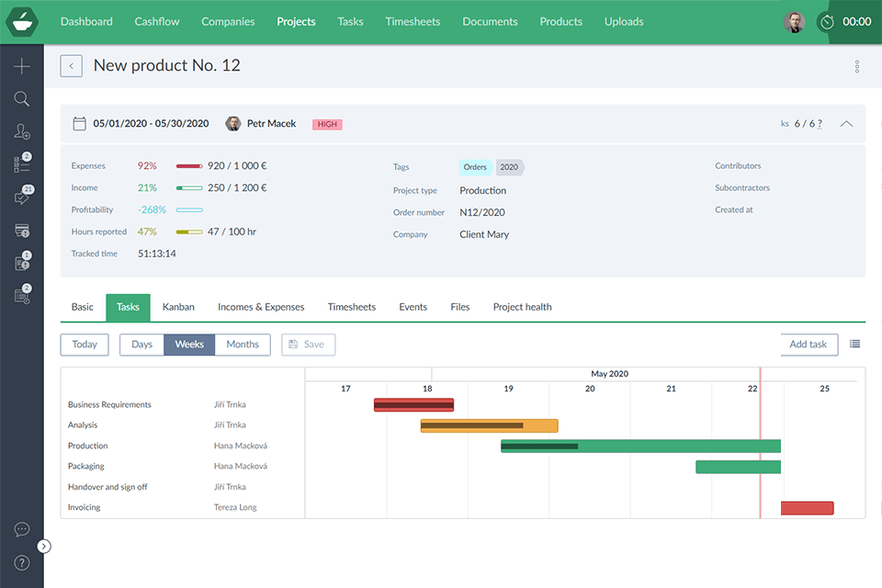Screen dimensions: 882x588
Task: Click the Business Requirements task row
Action: pos(183,404)
